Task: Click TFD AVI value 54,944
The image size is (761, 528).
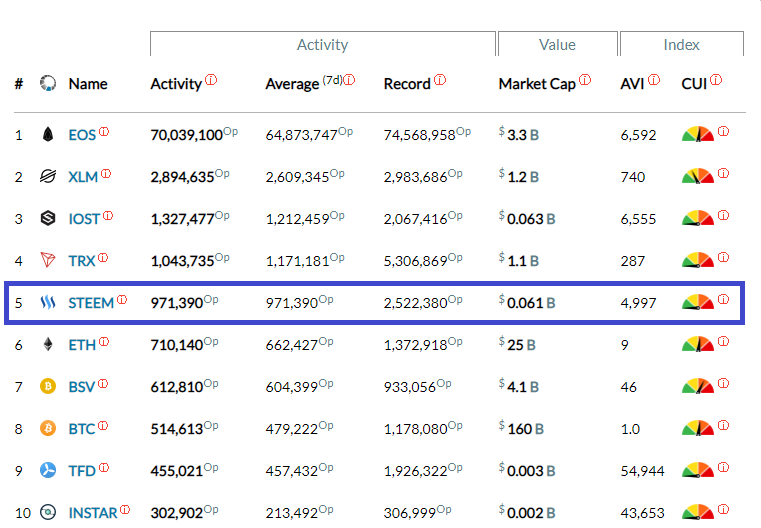Action: (642, 471)
